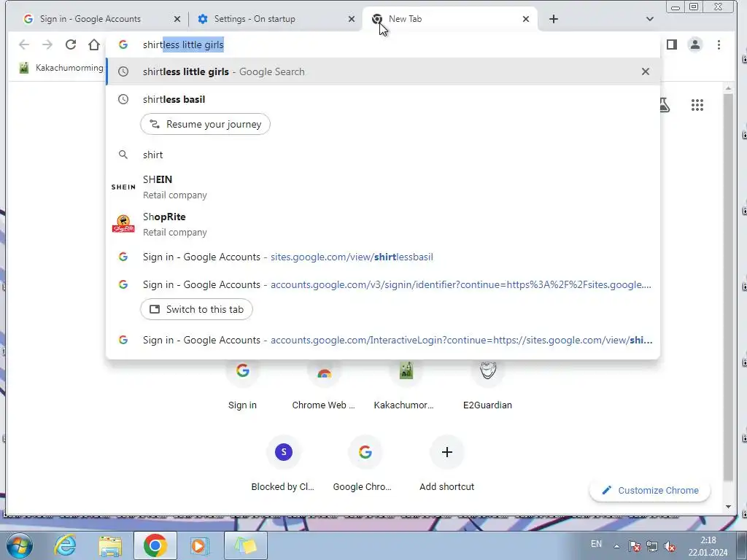Open the home page via the house icon

[94, 44]
